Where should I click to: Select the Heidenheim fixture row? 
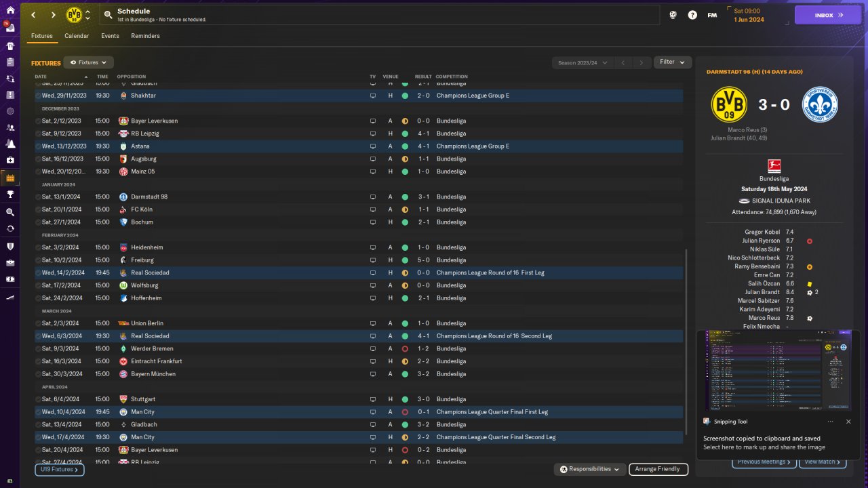pyautogui.click(x=359, y=247)
